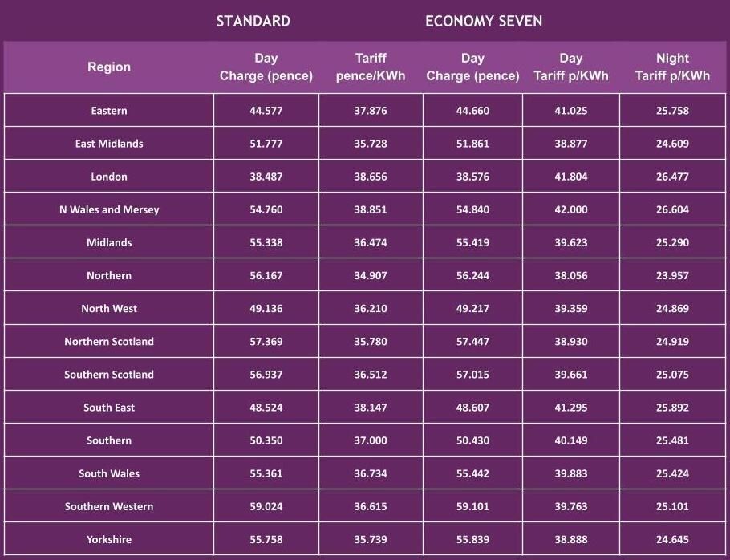The image size is (730, 560).
Task: Click the ECONOMY SEVEN heading
Action: [484, 21]
